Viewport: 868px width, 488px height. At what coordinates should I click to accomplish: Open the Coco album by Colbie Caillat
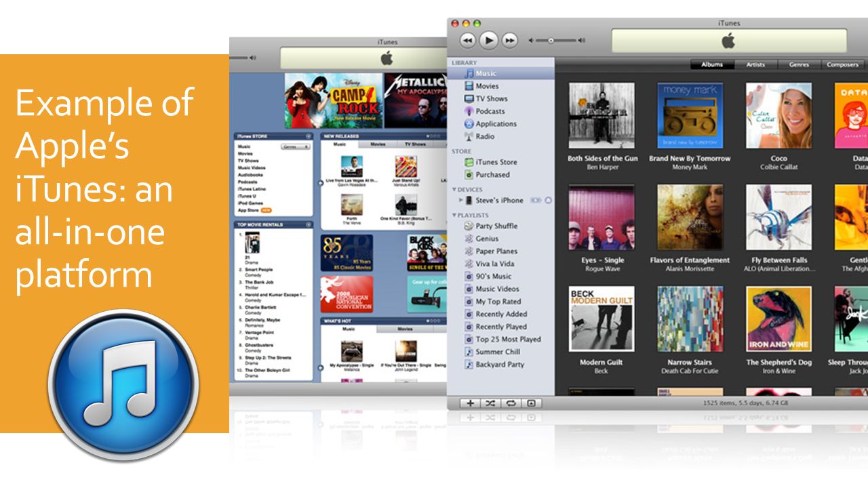pos(778,115)
